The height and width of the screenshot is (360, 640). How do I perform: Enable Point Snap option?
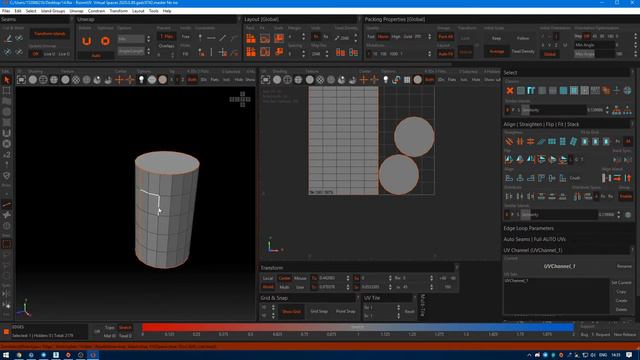coord(345,311)
